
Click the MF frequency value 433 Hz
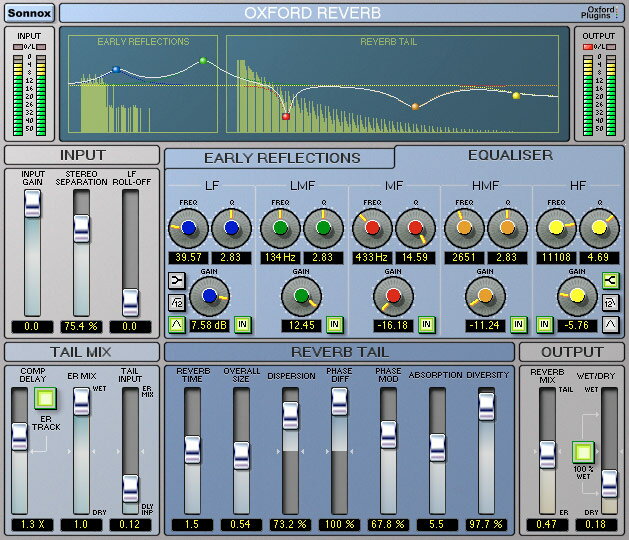[372, 258]
